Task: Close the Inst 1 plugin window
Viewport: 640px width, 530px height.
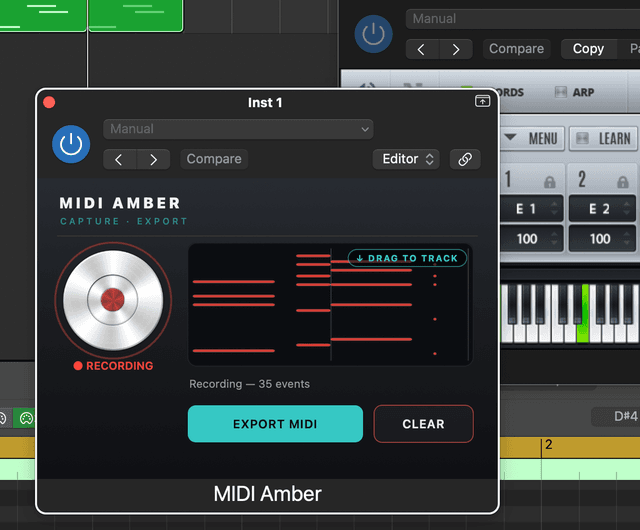Action: pyautogui.click(x=49, y=102)
